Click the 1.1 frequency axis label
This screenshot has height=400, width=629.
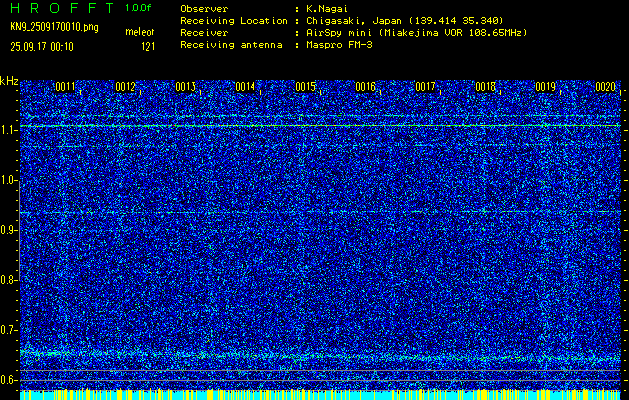pyautogui.click(x=8, y=130)
